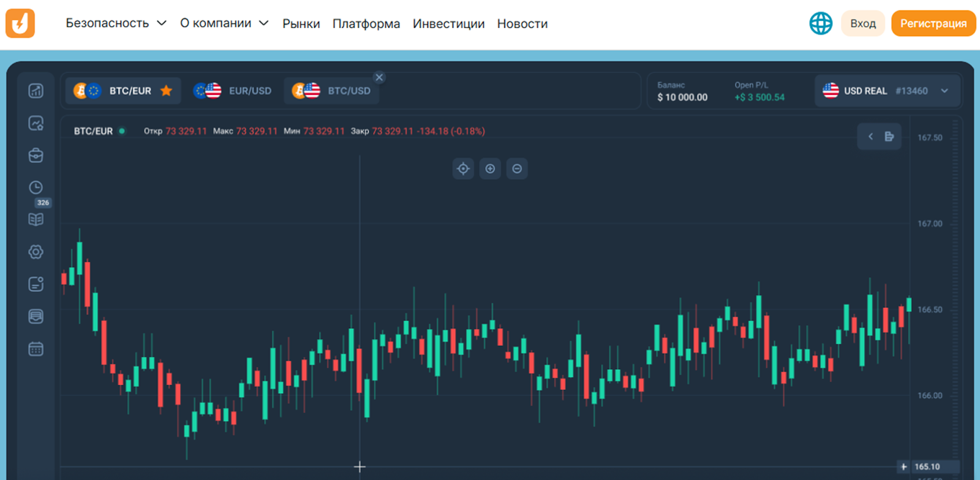
Task: Expand the О компании menu
Action: (224, 23)
